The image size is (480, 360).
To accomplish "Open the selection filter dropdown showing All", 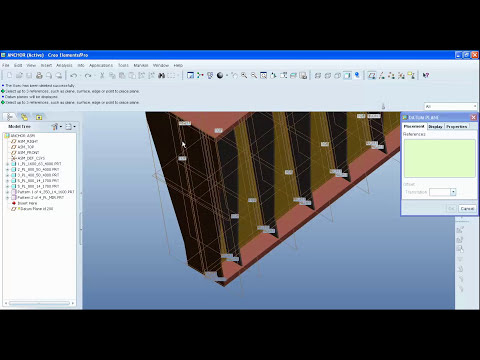I will (450, 106).
